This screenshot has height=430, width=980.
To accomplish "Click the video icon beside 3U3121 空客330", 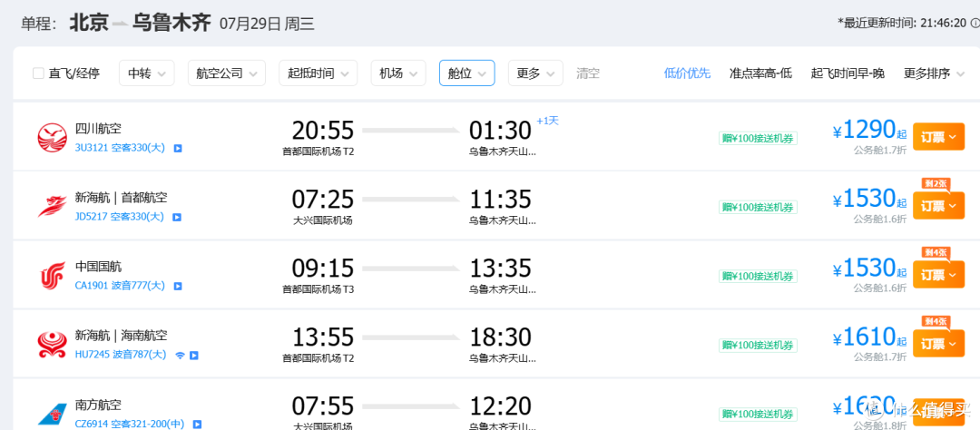I will 178,149.
